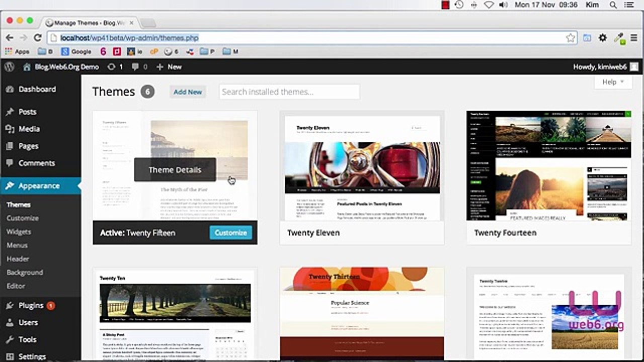Open the theme Editor submenu item
This screenshot has width=644, height=362.
coord(16,286)
